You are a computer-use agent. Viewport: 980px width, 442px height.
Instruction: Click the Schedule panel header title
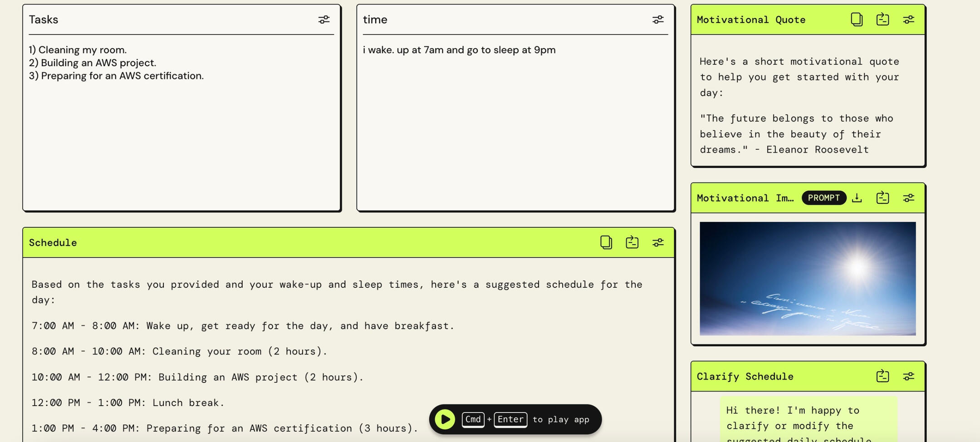click(x=53, y=243)
